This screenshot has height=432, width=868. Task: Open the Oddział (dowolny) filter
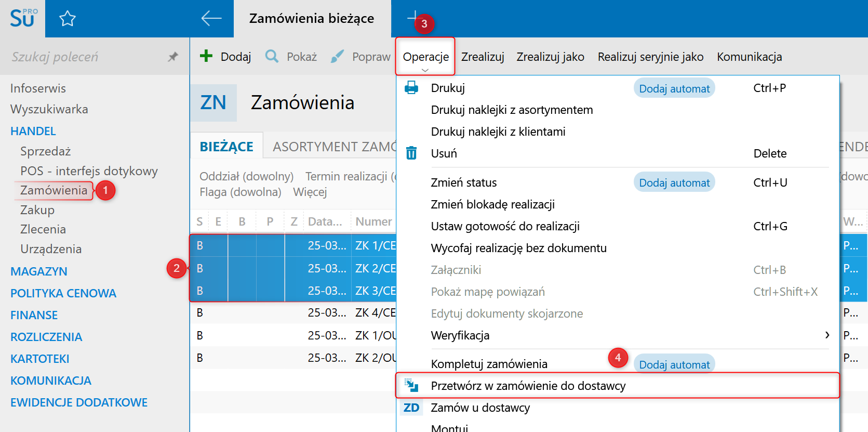[247, 176]
